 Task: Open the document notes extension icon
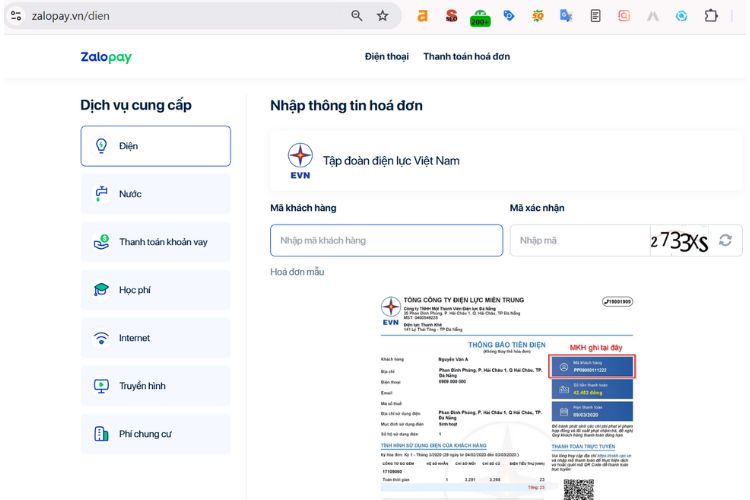(596, 16)
